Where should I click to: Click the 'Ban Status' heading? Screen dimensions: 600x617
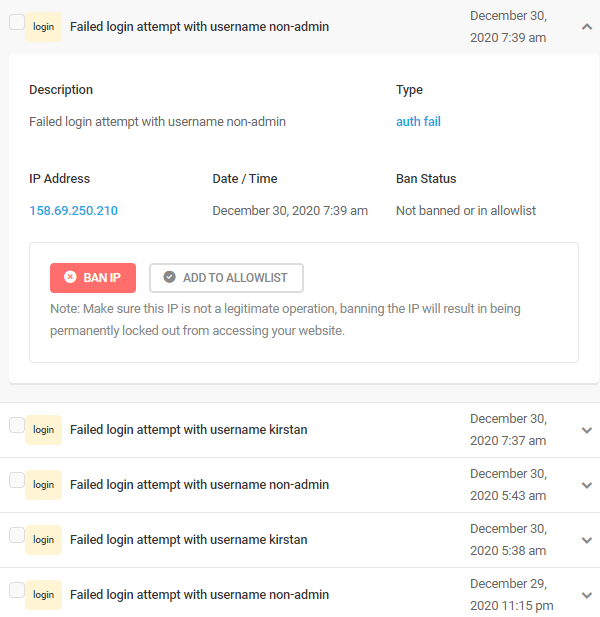click(x=426, y=179)
